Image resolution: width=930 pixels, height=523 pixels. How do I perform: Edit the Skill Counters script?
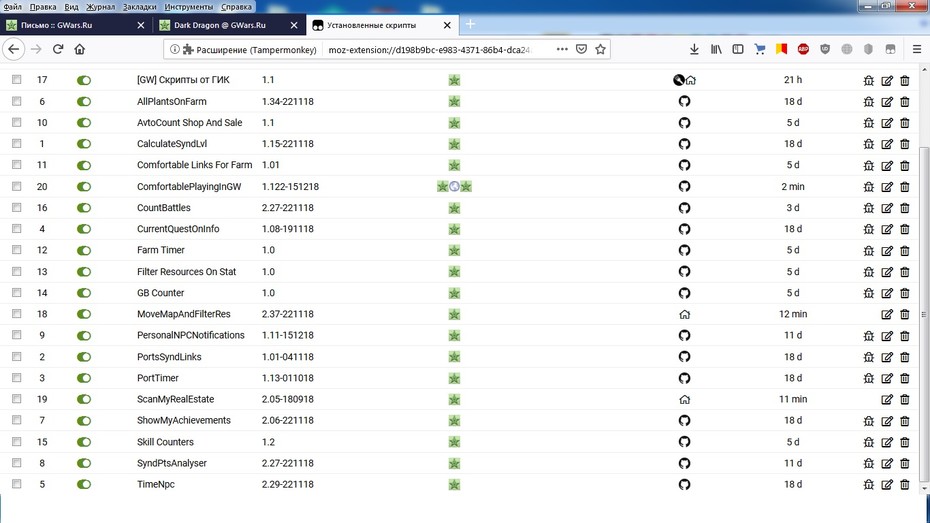click(x=887, y=442)
